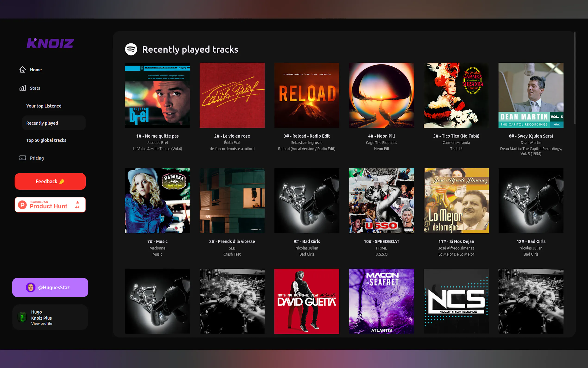Click the artist name José Alfredo Jimenez
Image resolution: width=588 pixels, height=368 pixels.
[x=456, y=248]
